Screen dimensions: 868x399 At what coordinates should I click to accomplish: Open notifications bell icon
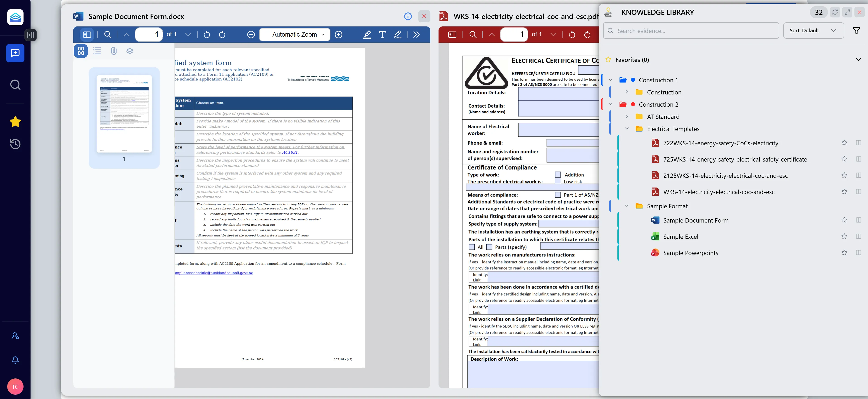(15, 360)
